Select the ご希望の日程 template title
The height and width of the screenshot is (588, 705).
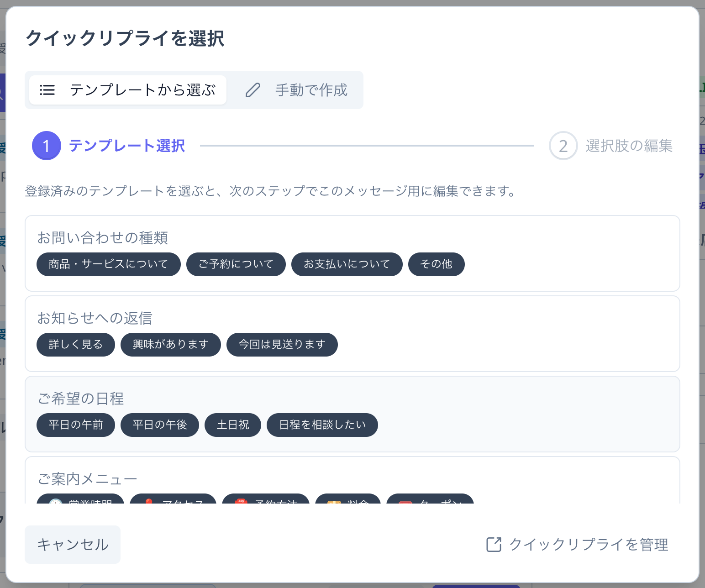(x=81, y=399)
